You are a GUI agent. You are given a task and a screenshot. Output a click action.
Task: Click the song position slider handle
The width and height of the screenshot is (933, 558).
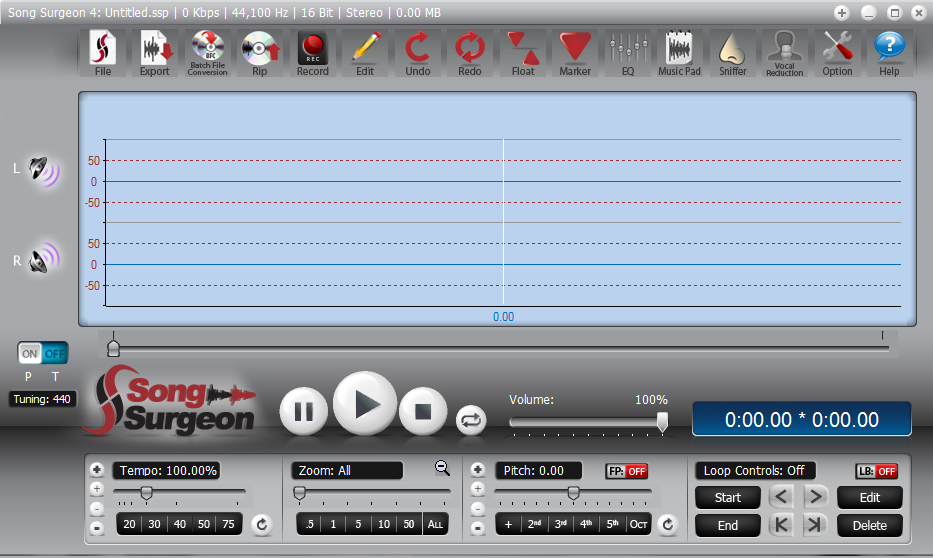[113, 347]
